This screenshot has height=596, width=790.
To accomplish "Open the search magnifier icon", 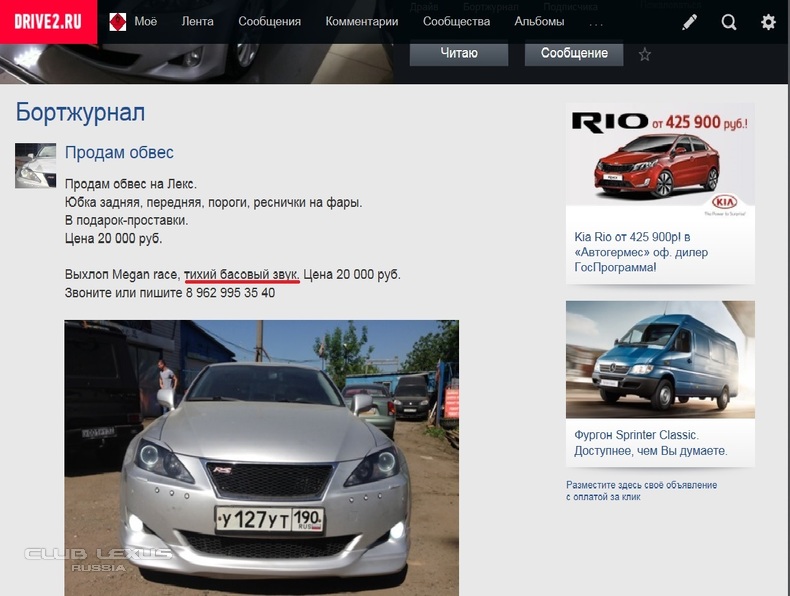I will pos(729,22).
